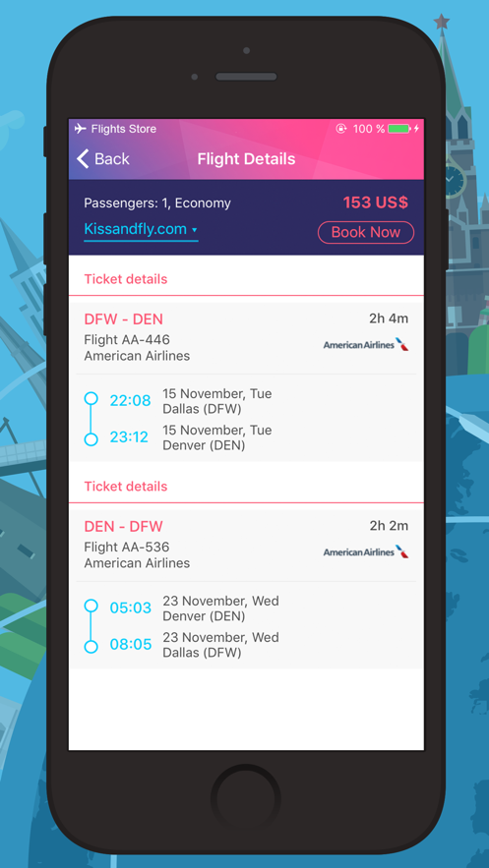Tap the 153 US$ price

(x=376, y=203)
